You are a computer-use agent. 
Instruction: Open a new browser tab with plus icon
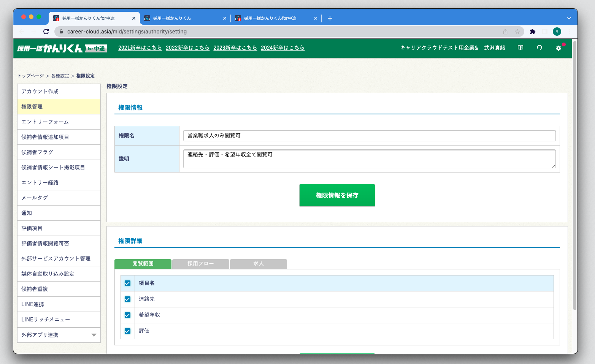pyautogui.click(x=330, y=18)
